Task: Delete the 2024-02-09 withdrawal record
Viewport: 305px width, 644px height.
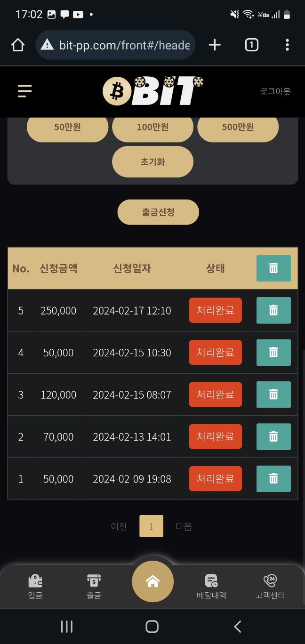Action: click(273, 479)
